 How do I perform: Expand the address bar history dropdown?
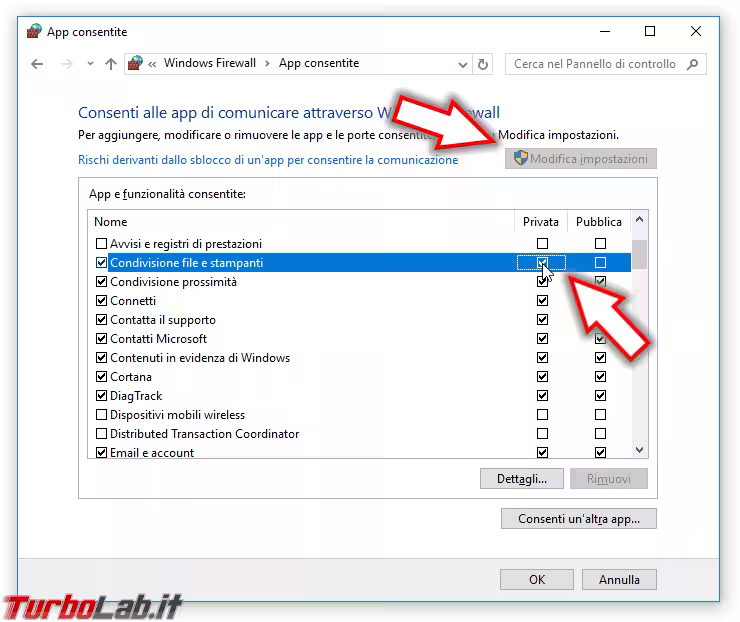coord(464,64)
